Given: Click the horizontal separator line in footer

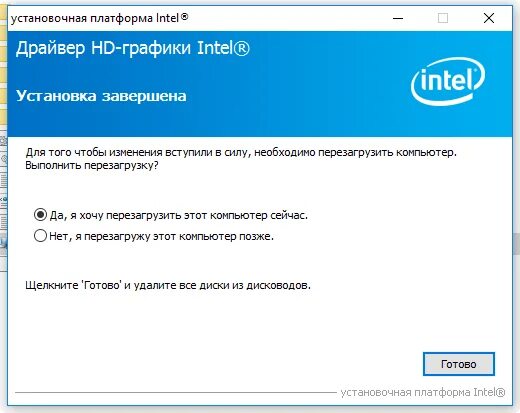Looking at the screenshot, I should [x=176, y=393].
